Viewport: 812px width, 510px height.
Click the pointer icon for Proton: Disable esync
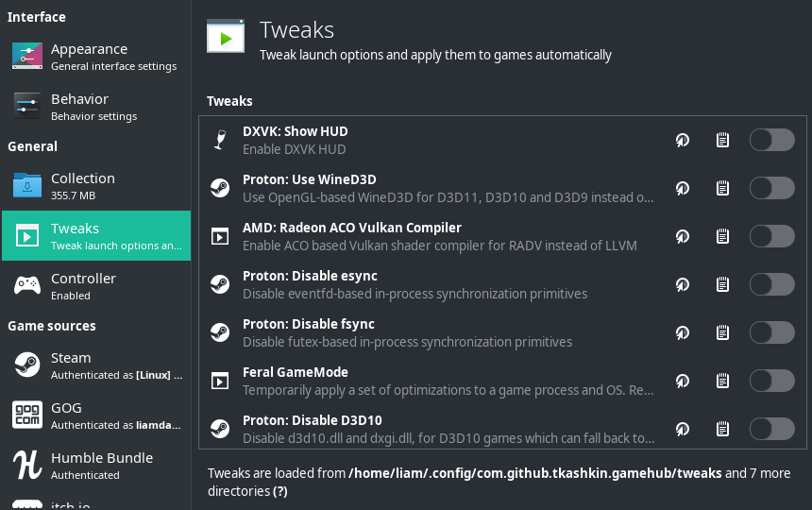point(682,284)
